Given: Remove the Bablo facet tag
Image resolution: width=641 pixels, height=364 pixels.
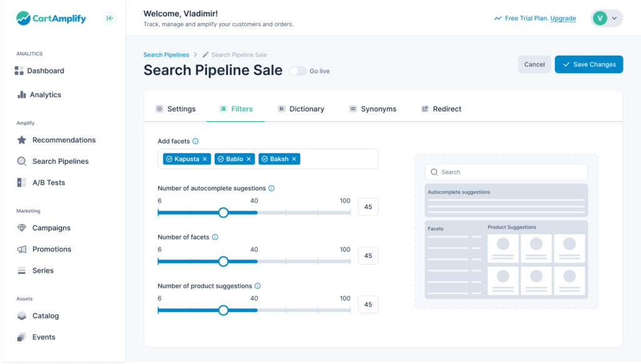Looking at the screenshot, I should (x=249, y=159).
